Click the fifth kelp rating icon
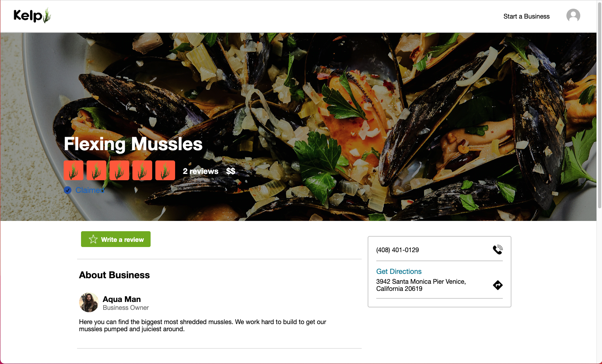602x364 pixels. (x=165, y=170)
